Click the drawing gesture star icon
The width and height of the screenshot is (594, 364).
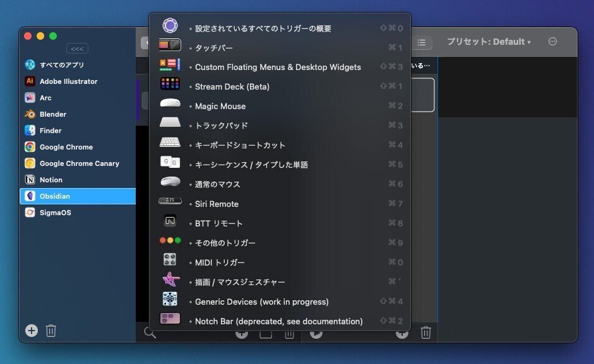tap(170, 279)
